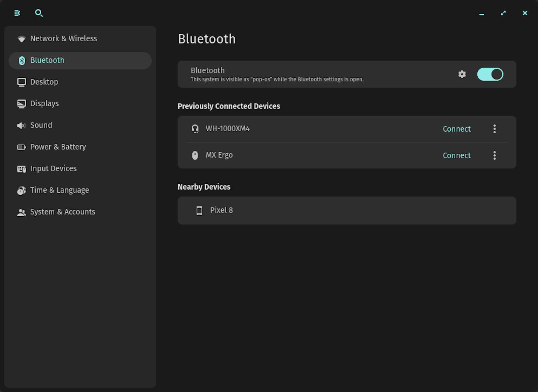Screen dimensions: 538x392
Task: Open the Network & Wireless settings icon
Action: 21,39
